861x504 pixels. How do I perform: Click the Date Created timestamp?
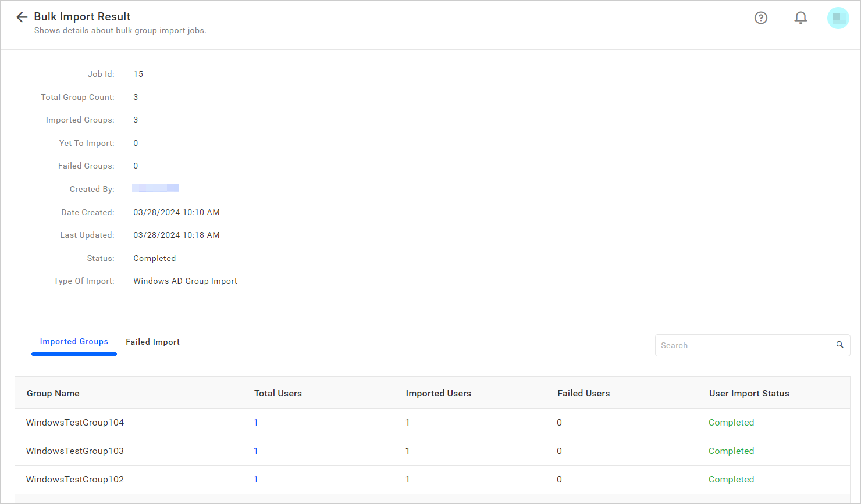tap(176, 212)
